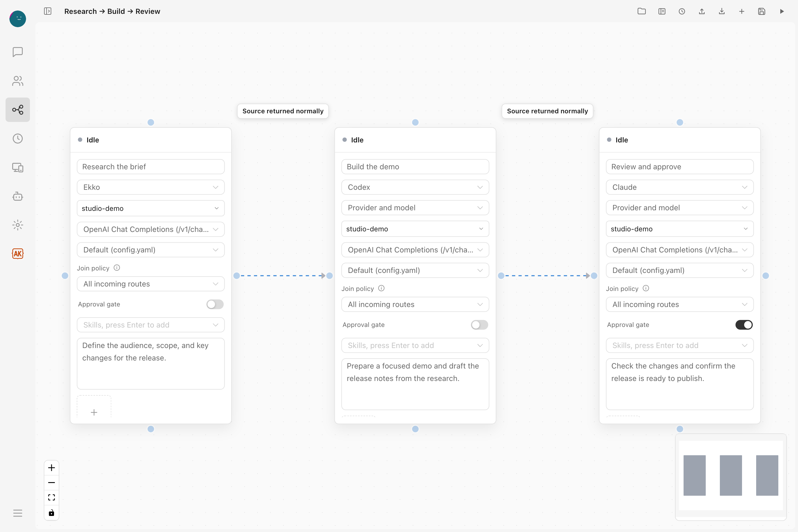
Task: Click the right output handle of Research node
Action: click(x=236, y=275)
